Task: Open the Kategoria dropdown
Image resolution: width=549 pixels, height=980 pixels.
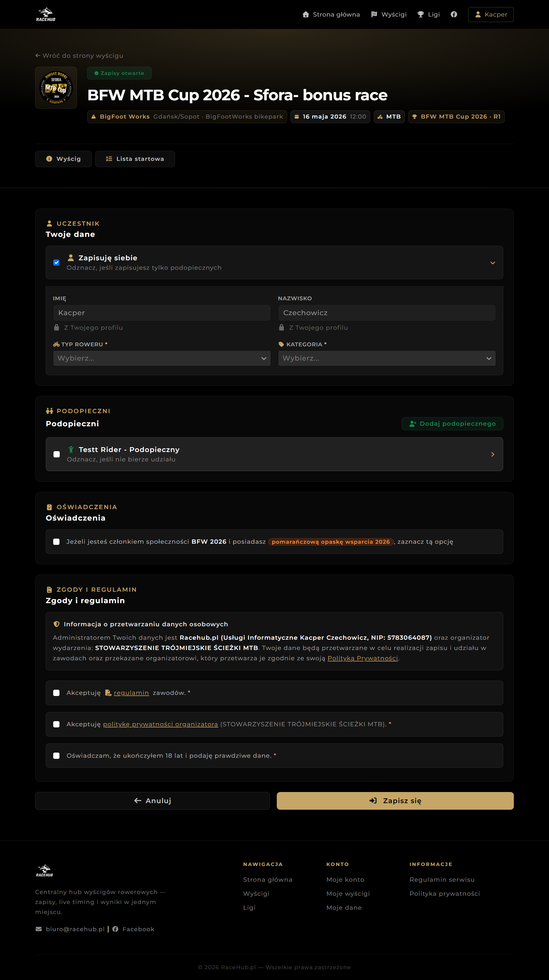Action: click(x=387, y=358)
